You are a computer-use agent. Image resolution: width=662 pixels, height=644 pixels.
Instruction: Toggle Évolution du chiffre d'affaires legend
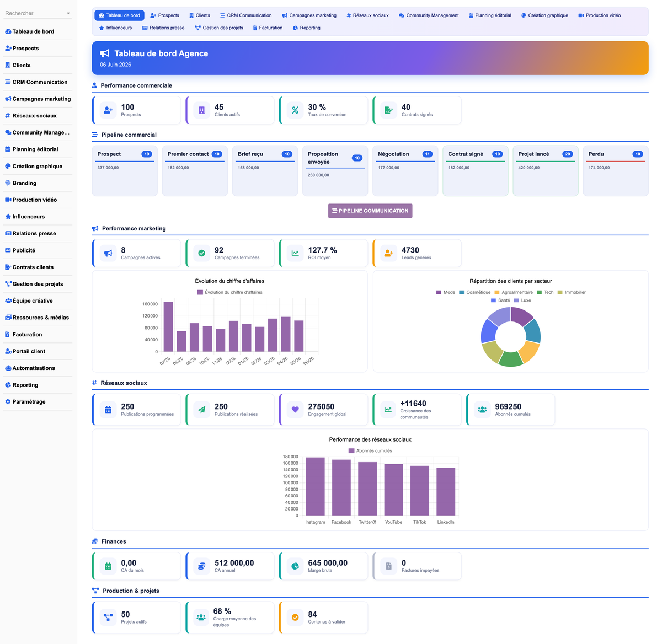point(229,292)
